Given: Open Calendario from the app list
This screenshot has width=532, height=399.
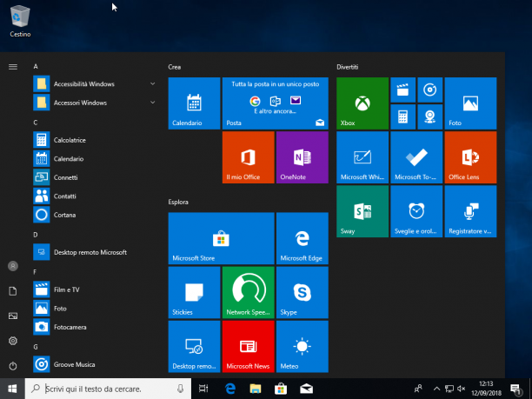Looking at the screenshot, I should click(95, 158).
